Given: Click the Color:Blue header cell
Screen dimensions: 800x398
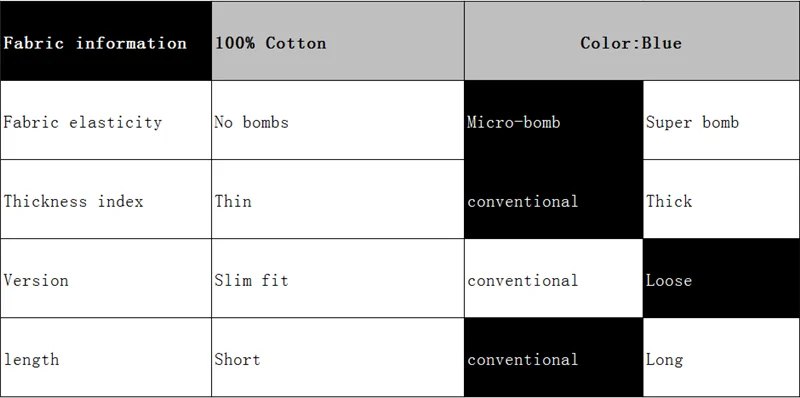Looking at the screenshot, I should [632, 41].
